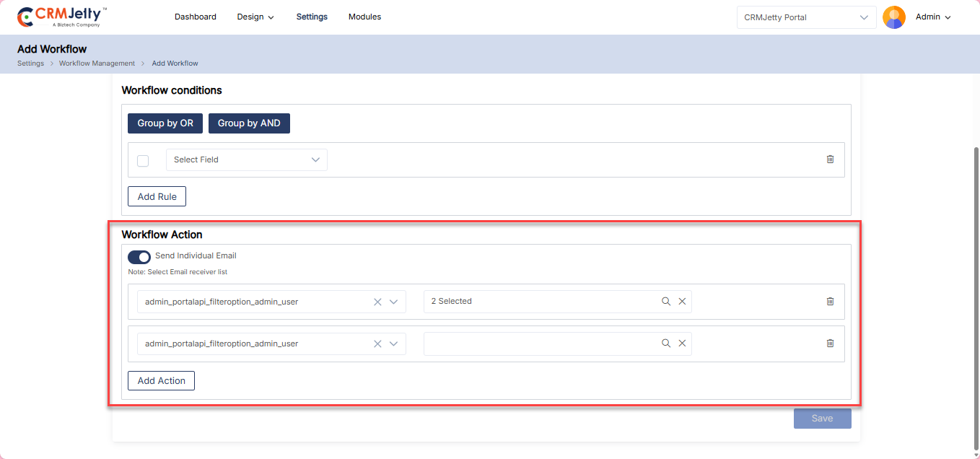Click search icon in '2 Selected' field
This screenshot has height=459, width=980.
tap(666, 302)
